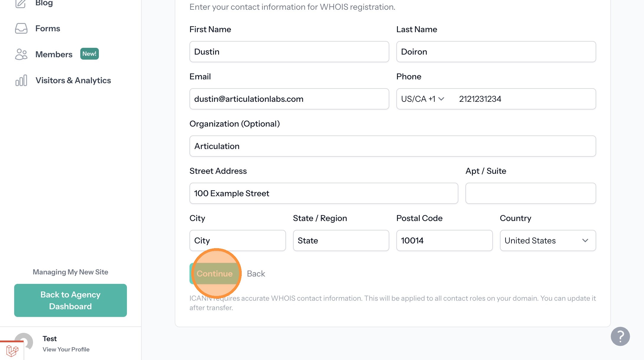Image resolution: width=644 pixels, height=360 pixels.
Task: Focus the Apt / Suite field
Action: pyautogui.click(x=530, y=193)
